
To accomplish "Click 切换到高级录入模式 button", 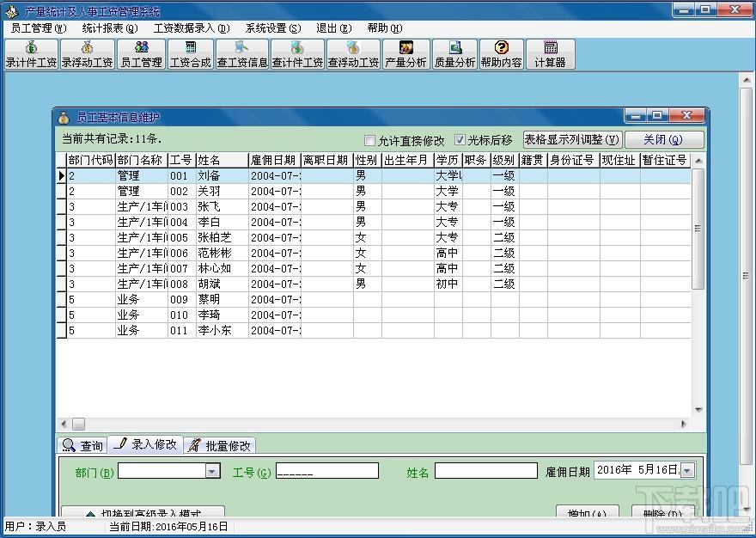I will coord(143,511).
